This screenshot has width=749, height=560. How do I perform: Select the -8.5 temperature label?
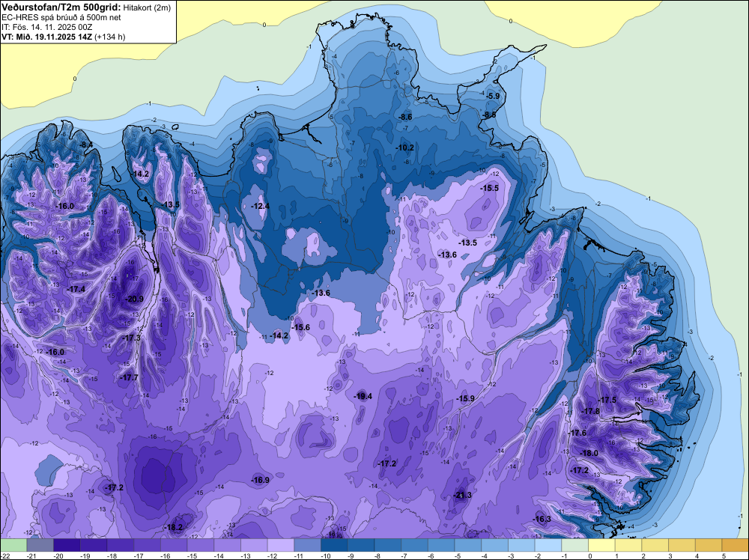pyautogui.click(x=489, y=115)
